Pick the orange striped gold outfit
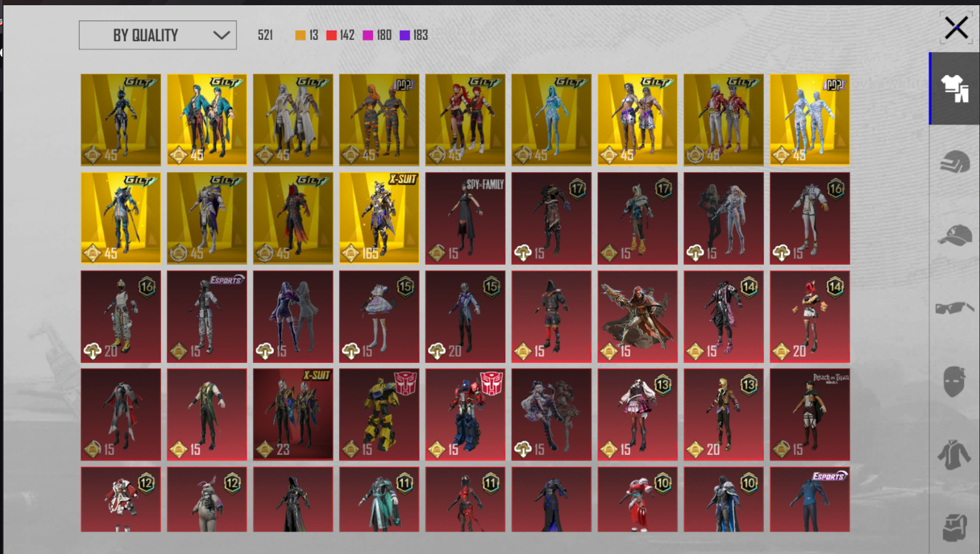980x554 pixels. point(379,120)
